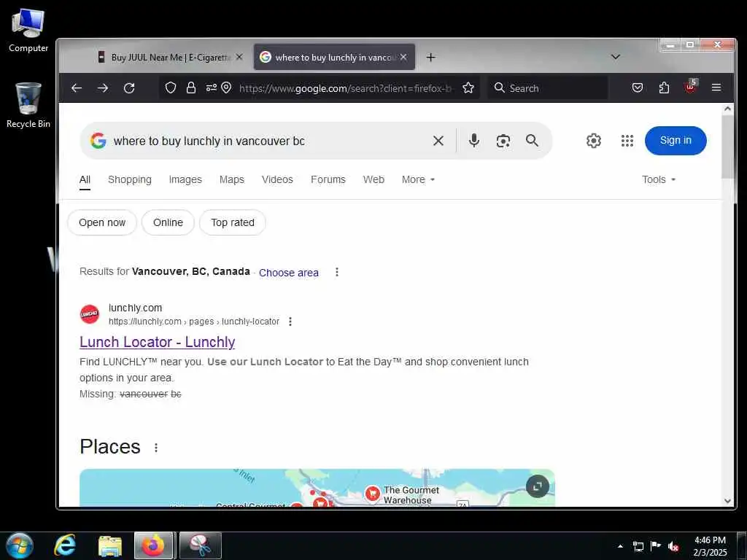Click the URL address bar
747x560 pixels.
click(x=345, y=88)
